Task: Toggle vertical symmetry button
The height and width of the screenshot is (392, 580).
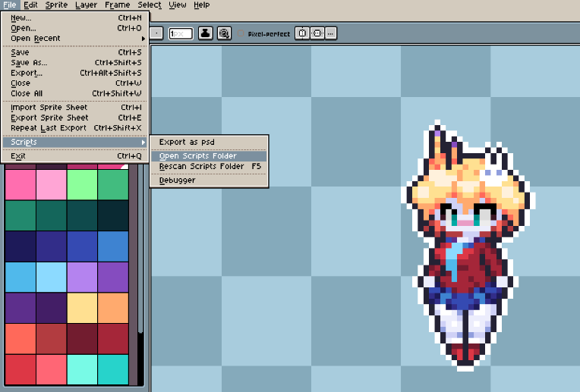Action: [x=317, y=33]
